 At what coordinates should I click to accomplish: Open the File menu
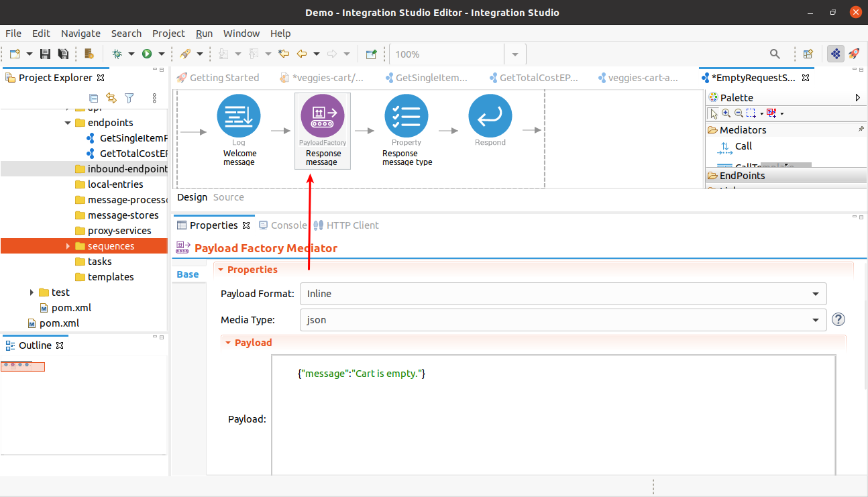pyautogui.click(x=13, y=34)
